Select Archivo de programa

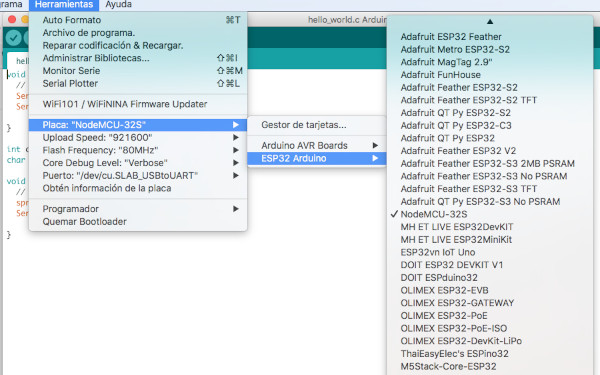tap(138, 33)
